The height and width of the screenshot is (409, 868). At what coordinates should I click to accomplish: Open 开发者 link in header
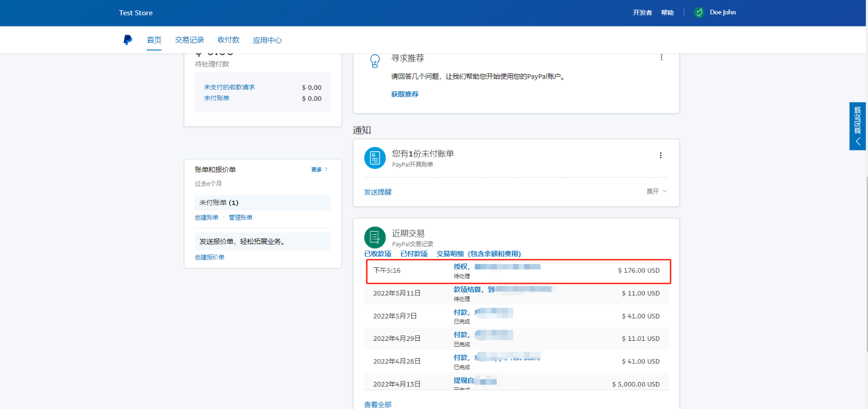(642, 12)
